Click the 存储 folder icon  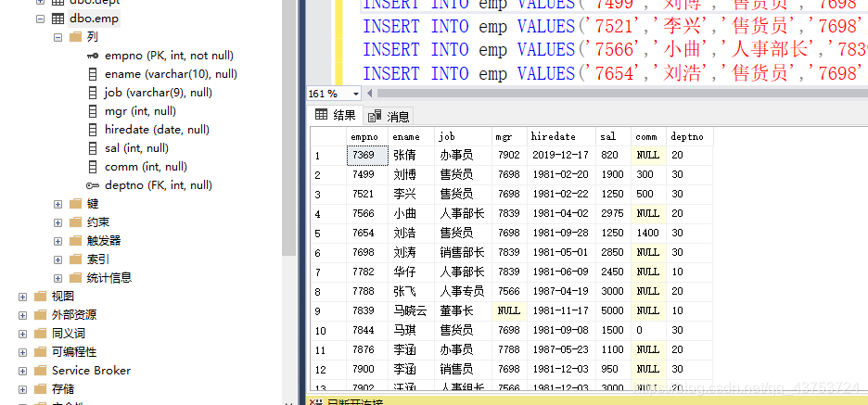[40, 389]
